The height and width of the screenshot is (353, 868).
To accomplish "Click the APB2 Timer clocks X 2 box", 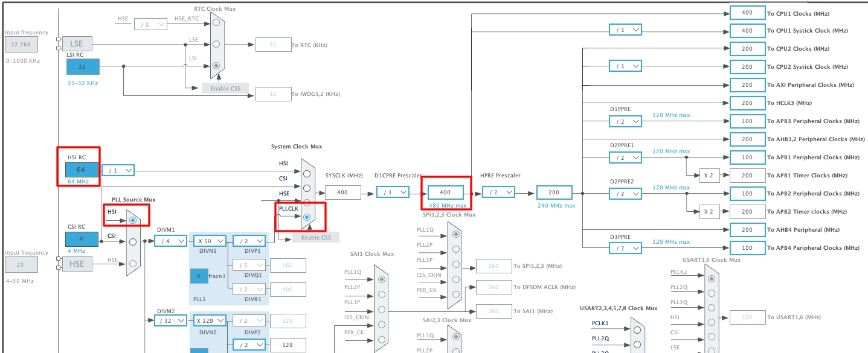I will point(709,212).
